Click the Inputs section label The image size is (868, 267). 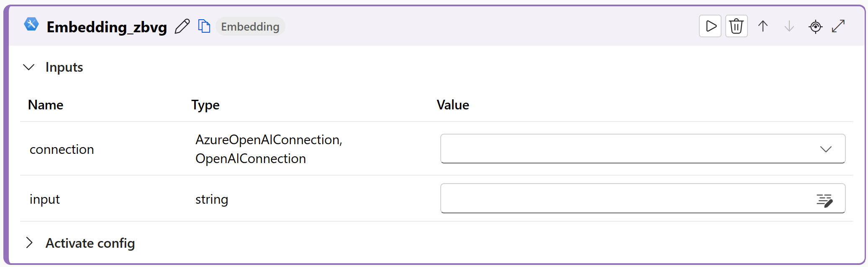click(x=64, y=67)
